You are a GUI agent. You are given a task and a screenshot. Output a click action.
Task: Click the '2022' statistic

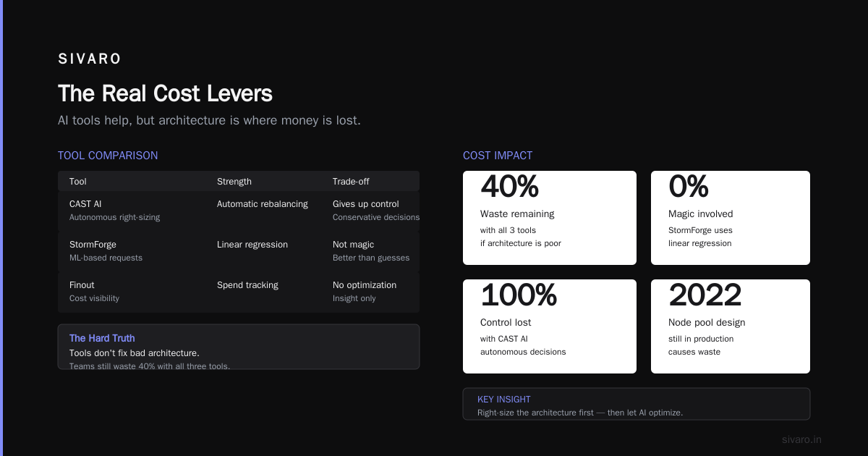point(705,295)
